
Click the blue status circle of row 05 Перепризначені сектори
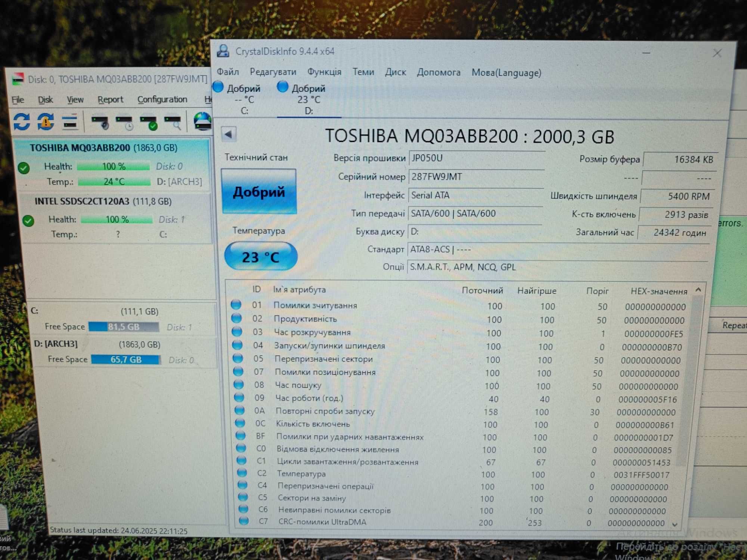(x=238, y=358)
